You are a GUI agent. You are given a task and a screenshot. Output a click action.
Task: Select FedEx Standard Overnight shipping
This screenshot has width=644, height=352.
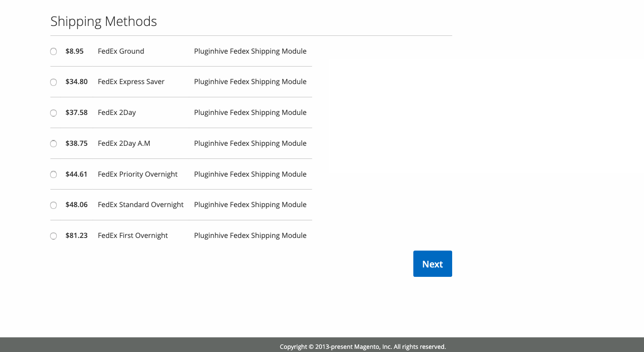coord(53,205)
